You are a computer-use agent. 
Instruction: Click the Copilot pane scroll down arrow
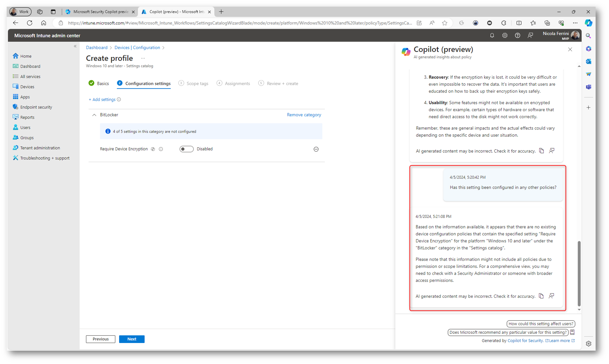(x=579, y=310)
